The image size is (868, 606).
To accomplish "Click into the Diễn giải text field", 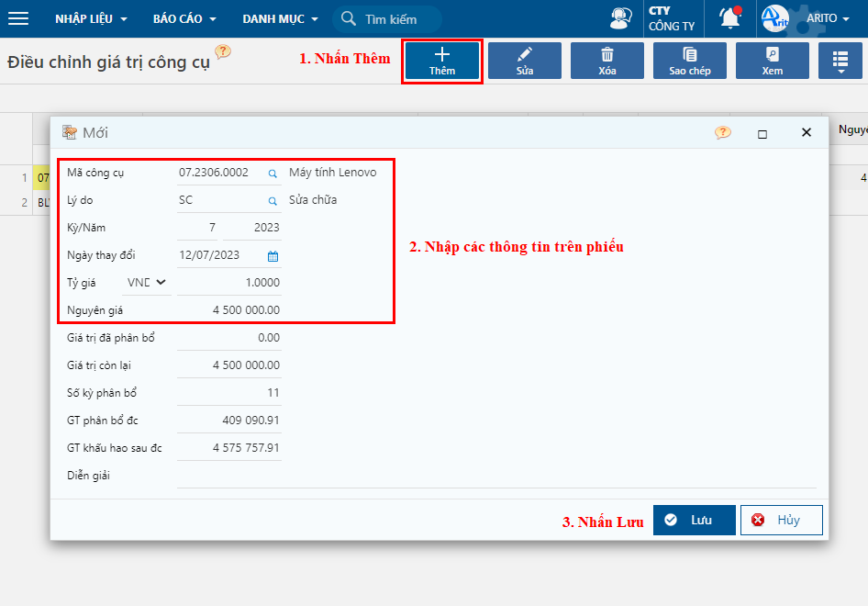I will click(495, 476).
